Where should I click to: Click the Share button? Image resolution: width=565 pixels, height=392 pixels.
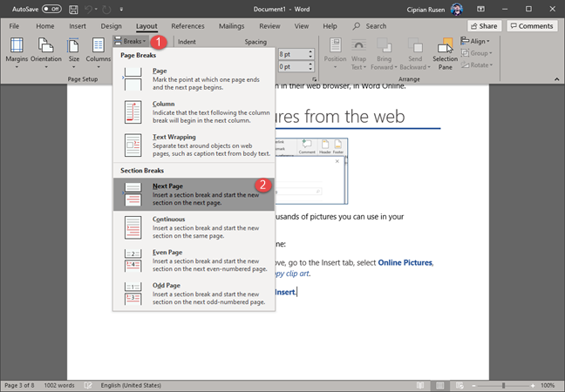[484, 26]
